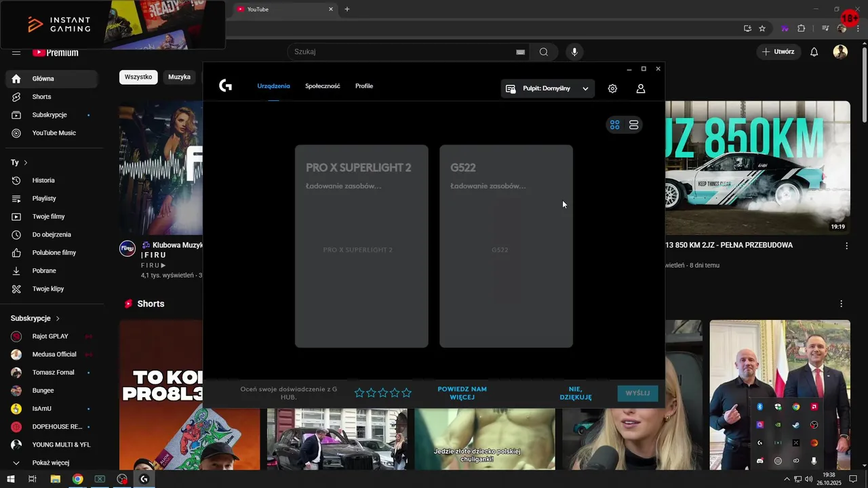Open the Profile tab in G HUB
This screenshot has height=488, width=868.
tap(364, 86)
